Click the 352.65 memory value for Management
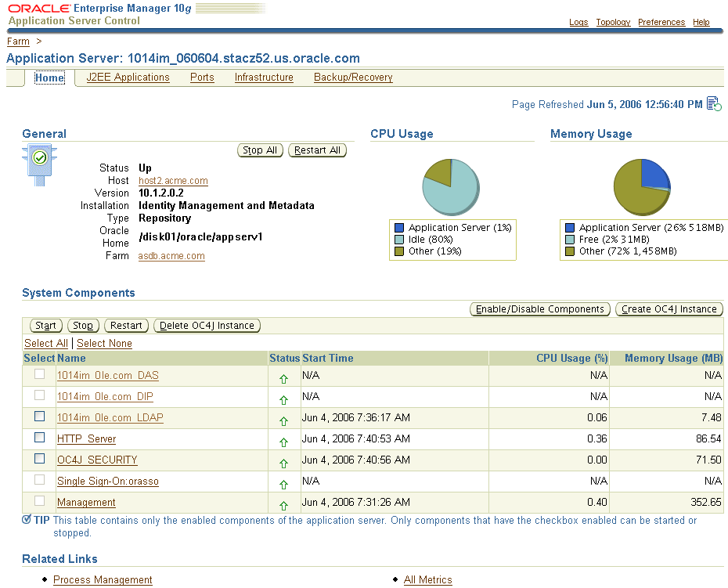 pyautogui.click(x=706, y=502)
